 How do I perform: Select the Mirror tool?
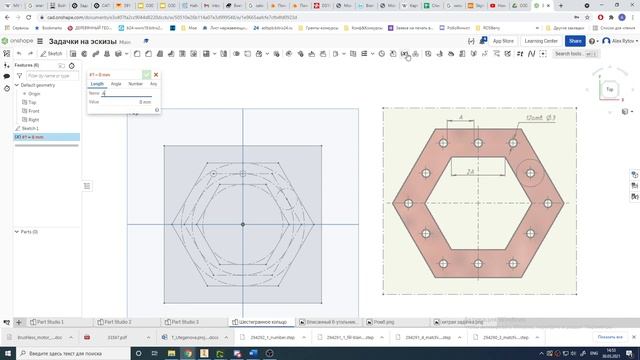coord(224,54)
